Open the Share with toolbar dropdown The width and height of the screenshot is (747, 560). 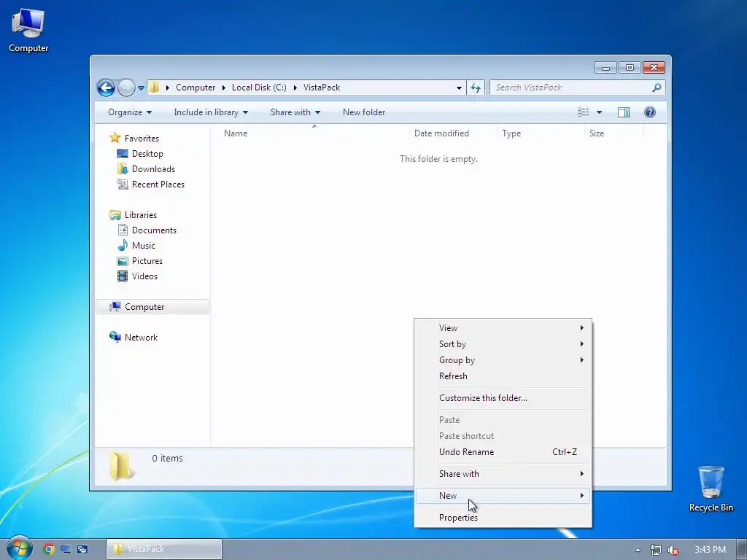coord(295,112)
